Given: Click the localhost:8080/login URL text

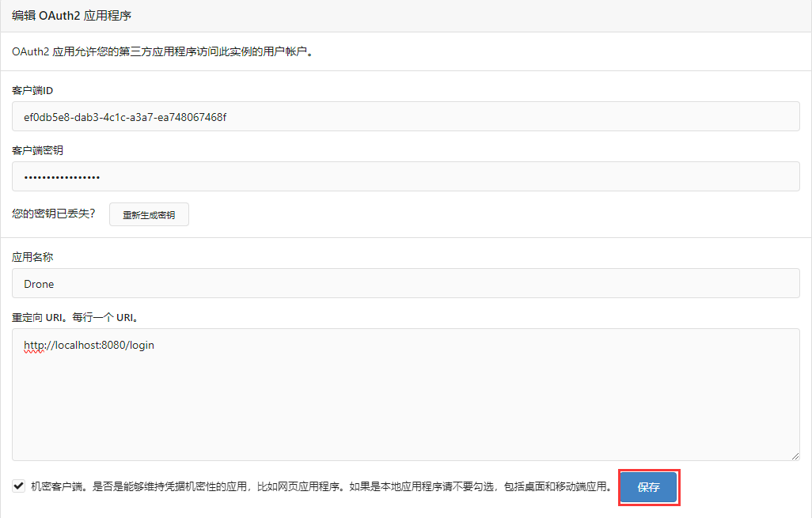Looking at the screenshot, I should pos(89,345).
